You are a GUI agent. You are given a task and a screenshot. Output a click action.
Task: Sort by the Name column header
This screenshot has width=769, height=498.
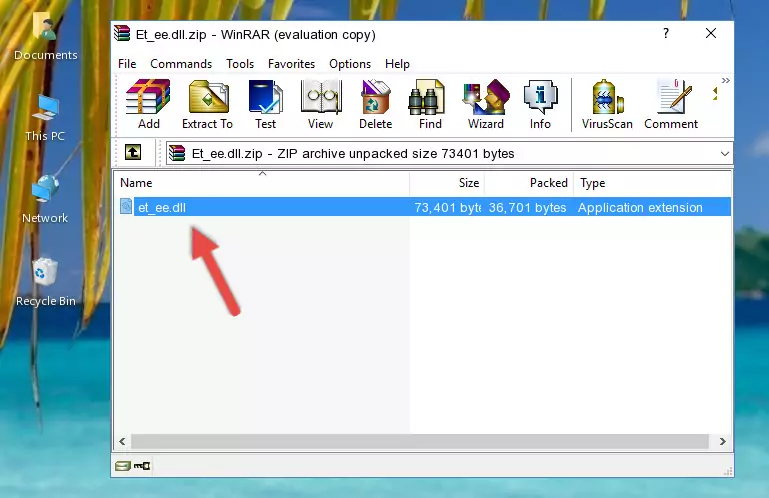[262, 183]
